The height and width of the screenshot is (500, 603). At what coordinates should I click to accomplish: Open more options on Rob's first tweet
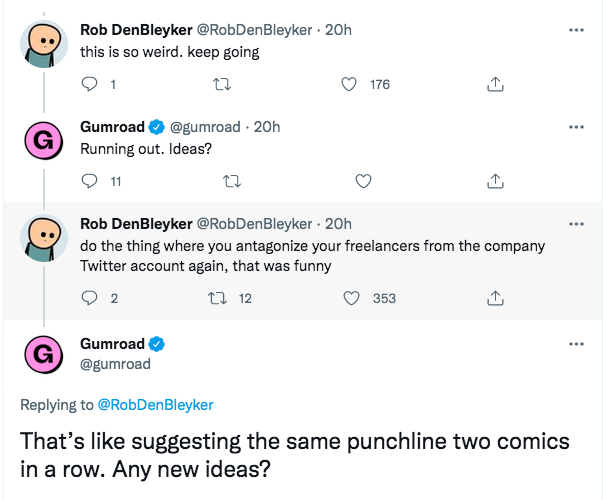click(x=575, y=30)
